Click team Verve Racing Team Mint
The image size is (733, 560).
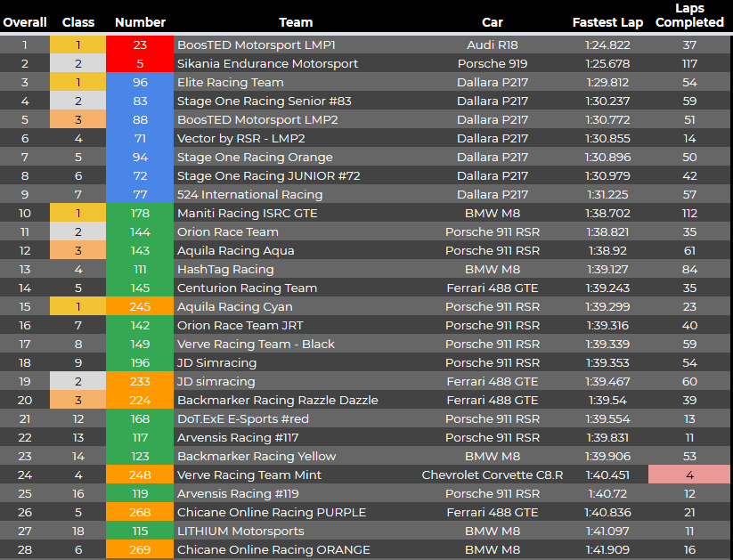pyautogui.click(x=249, y=475)
